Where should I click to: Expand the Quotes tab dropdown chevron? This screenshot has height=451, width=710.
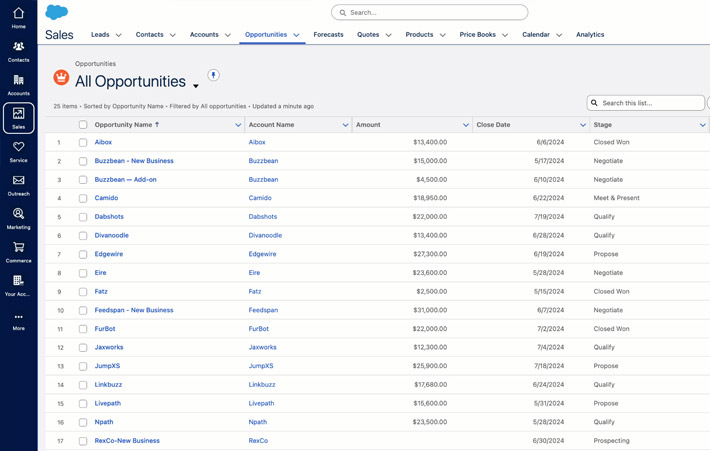coord(389,35)
